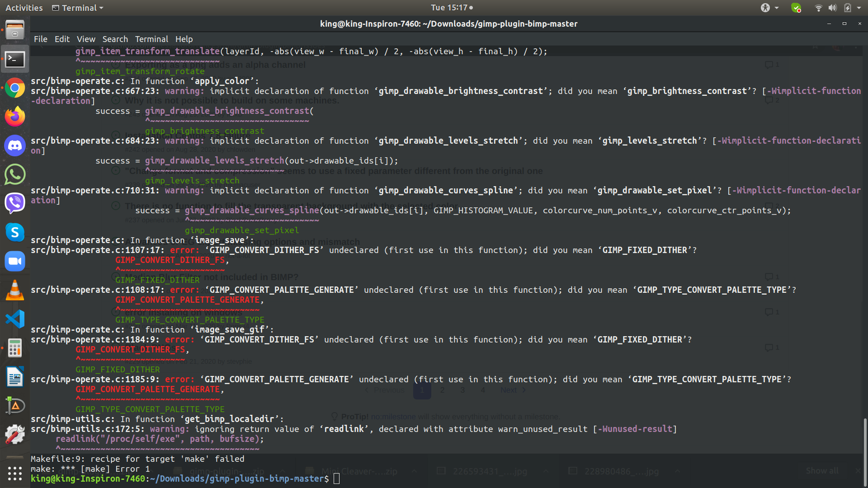Viewport: 868px width, 488px height.
Task: Click the terminal prompt cursor to type
Action: tap(335, 479)
